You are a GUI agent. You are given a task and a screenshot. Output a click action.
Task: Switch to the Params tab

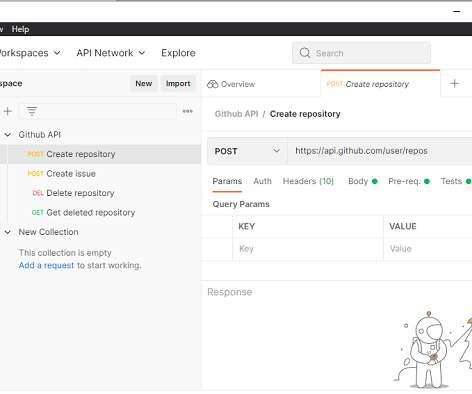click(227, 181)
